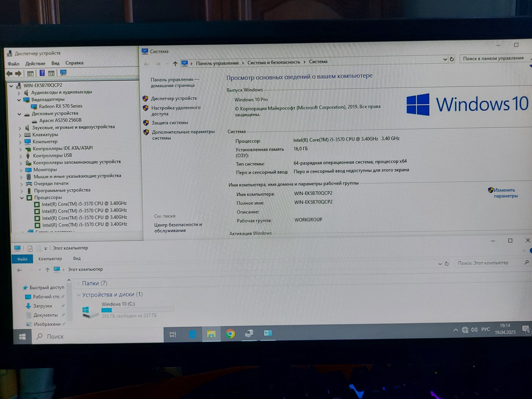Open Task View from taskbar
The image size is (532, 399).
(173, 334)
